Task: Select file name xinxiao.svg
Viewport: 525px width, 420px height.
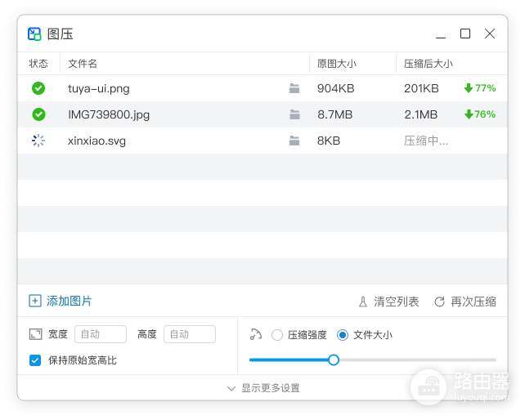Action: 96,141
